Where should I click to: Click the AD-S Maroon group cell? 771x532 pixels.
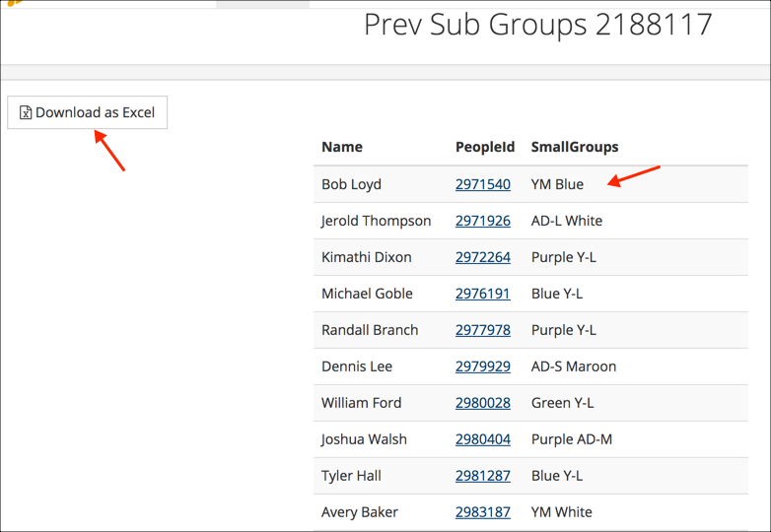point(574,366)
